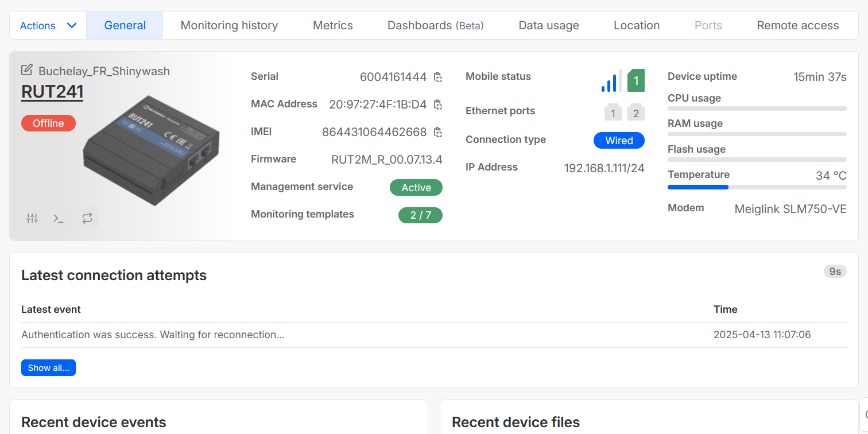Viewport: 868px width, 434px height.
Task: Select the Ports tab
Action: pos(708,25)
